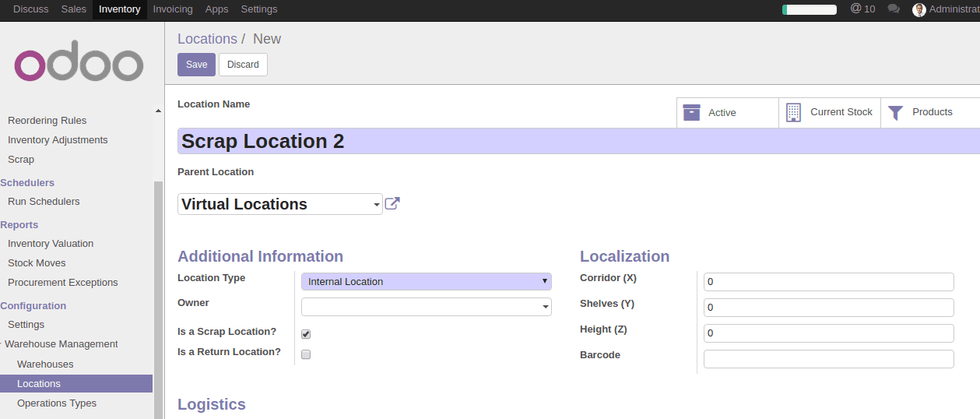Open the Settings top menu
The width and height of the screenshot is (980, 419).
point(259,9)
